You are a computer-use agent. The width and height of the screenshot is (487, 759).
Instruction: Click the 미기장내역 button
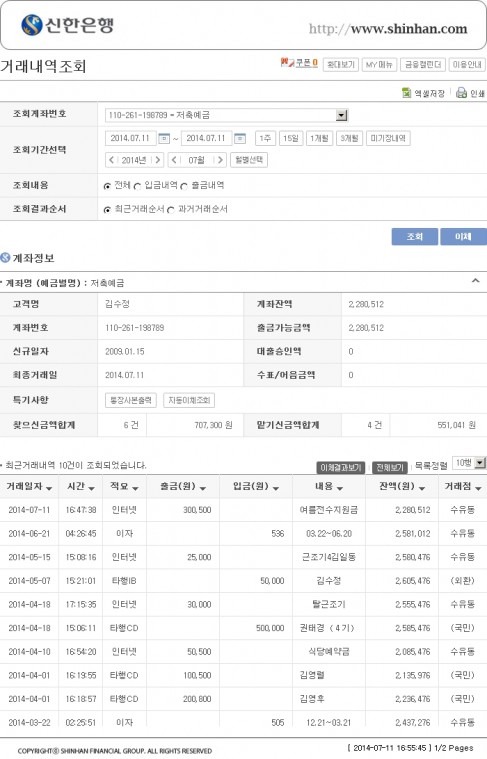(x=388, y=138)
